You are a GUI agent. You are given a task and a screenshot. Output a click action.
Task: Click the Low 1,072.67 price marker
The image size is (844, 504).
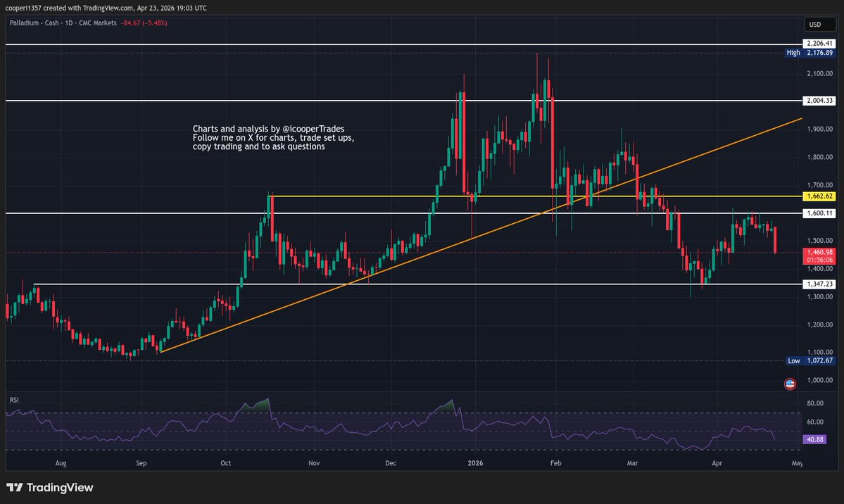click(811, 360)
